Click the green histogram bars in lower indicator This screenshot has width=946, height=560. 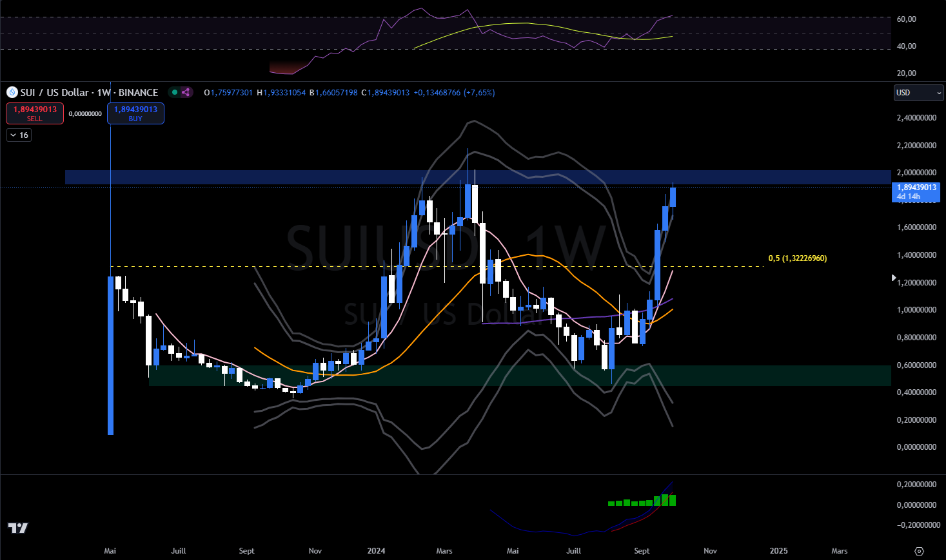coord(642,501)
